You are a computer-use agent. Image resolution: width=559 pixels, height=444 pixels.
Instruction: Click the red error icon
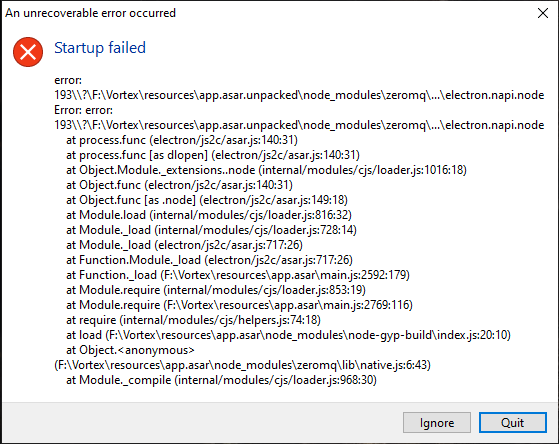coord(28,52)
